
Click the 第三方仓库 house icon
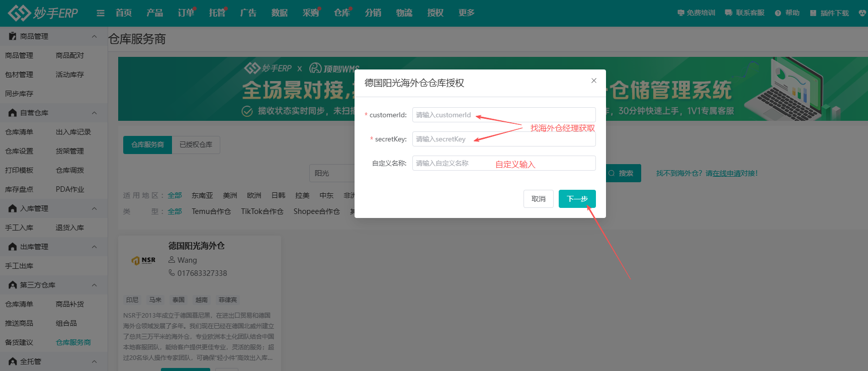click(13, 285)
